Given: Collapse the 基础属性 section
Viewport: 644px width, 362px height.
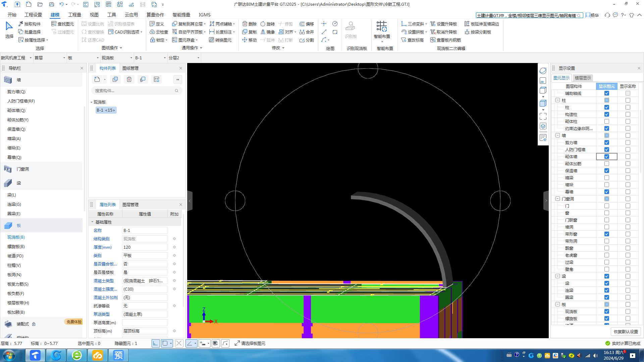Looking at the screenshot, I should (93, 222).
